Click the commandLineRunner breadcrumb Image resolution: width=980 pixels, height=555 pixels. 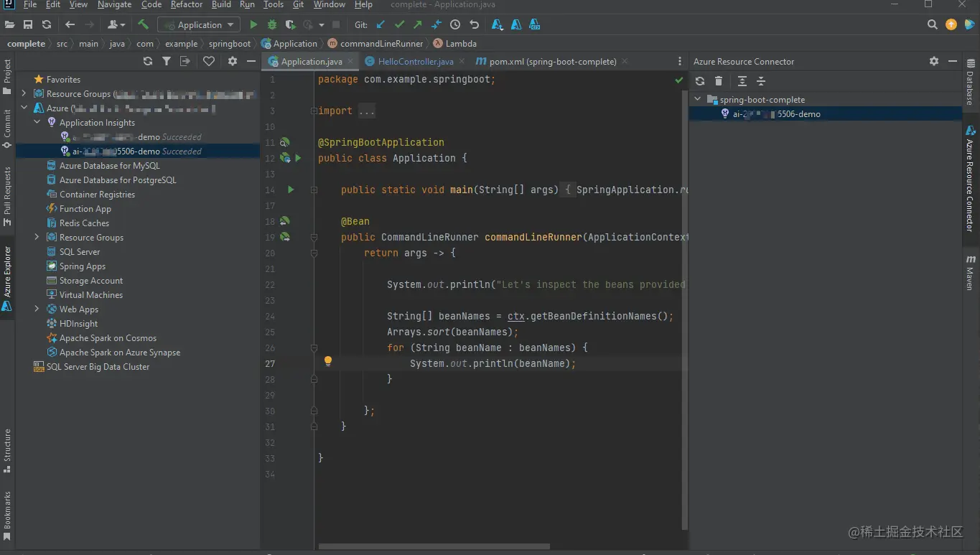click(x=381, y=44)
